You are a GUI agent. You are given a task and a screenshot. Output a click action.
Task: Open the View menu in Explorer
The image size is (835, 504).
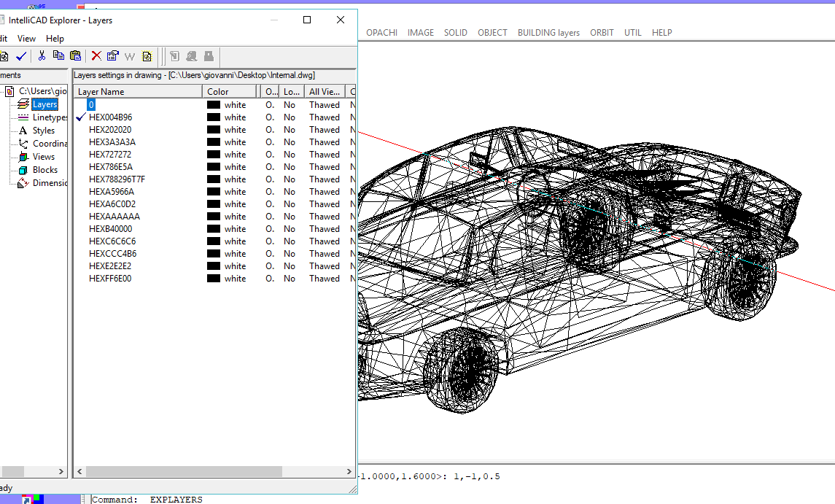pos(26,39)
